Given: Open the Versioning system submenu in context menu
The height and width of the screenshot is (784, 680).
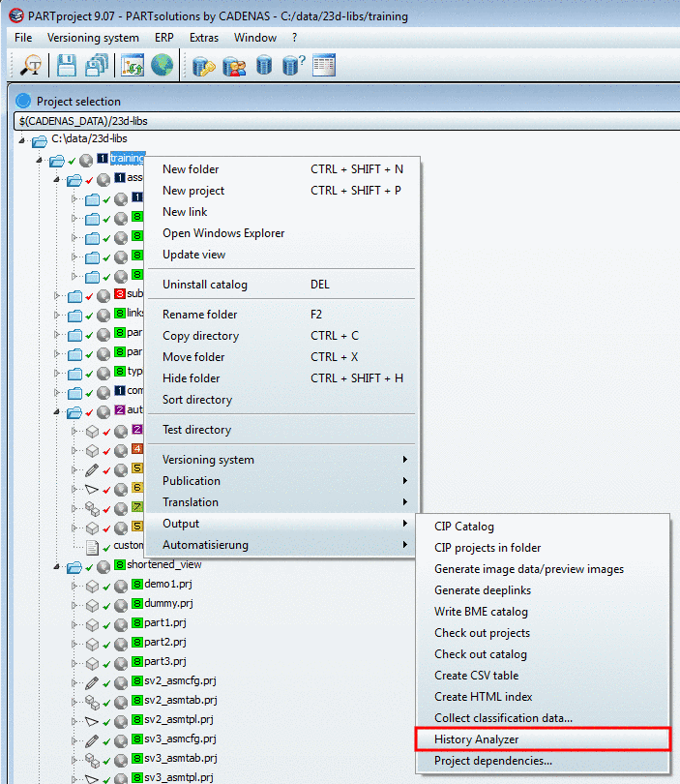Looking at the screenshot, I should click(x=281, y=460).
